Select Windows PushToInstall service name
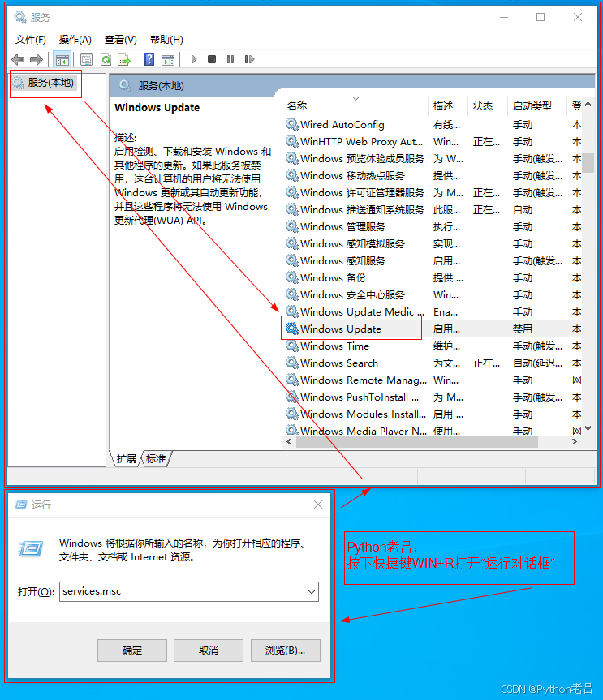The image size is (603, 700). coord(360,397)
